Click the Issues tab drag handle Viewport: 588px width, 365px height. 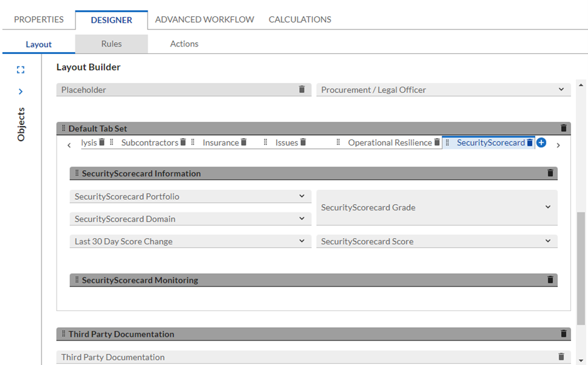click(x=265, y=142)
